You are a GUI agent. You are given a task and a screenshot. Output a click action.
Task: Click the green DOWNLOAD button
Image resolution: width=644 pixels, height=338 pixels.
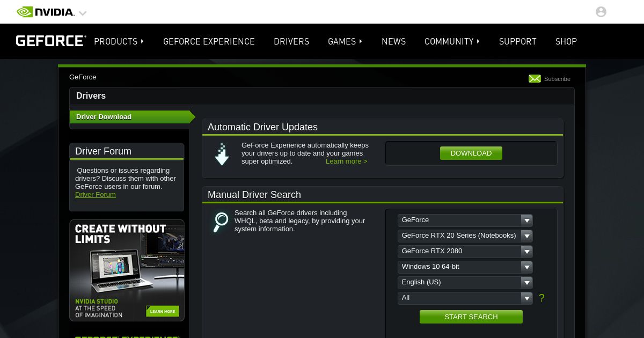tap(471, 153)
